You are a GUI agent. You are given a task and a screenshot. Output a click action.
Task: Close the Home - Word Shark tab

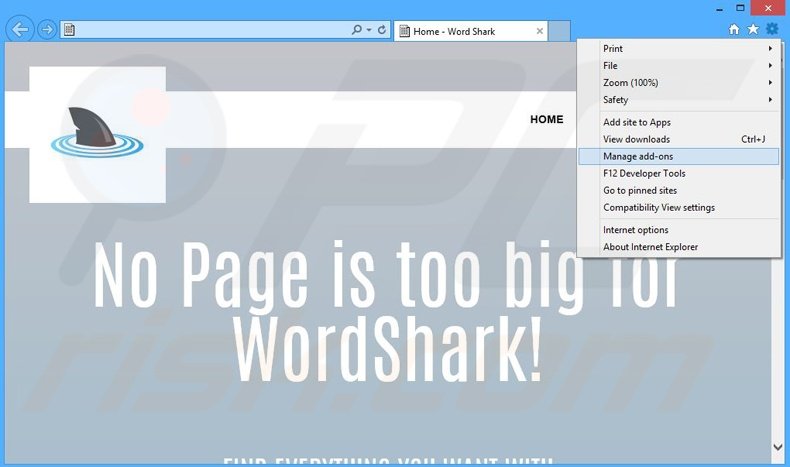pyautogui.click(x=540, y=31)
